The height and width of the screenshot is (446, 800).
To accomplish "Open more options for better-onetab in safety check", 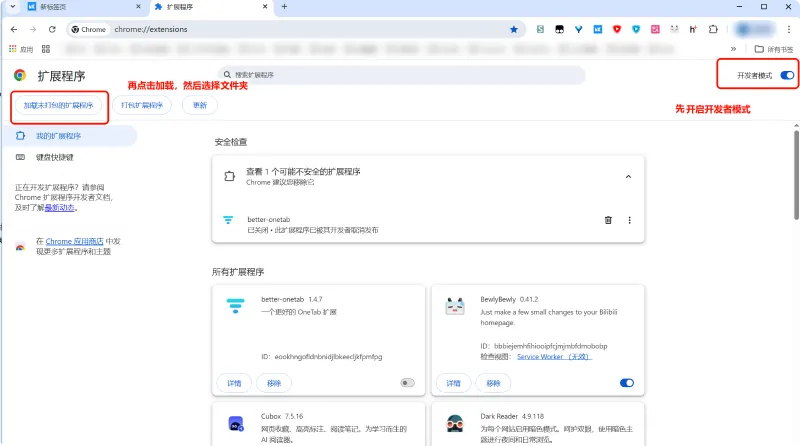I will (x=630, y=220).
